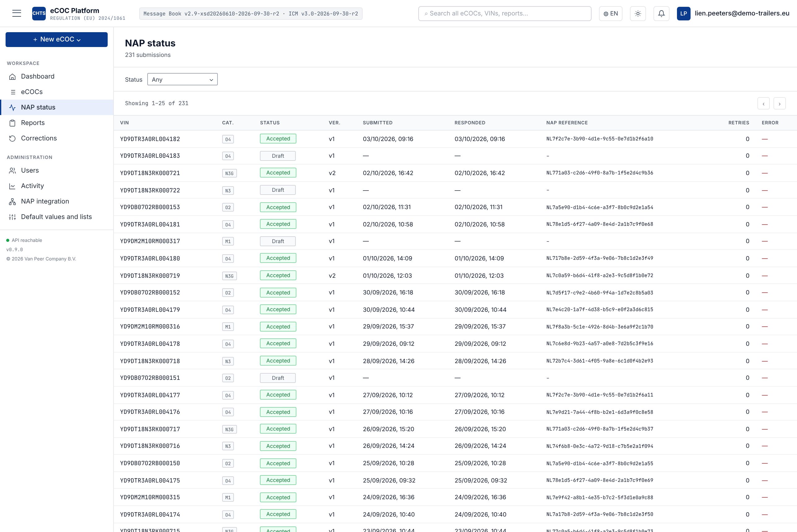The height and width of the screenshot is (532, 797).
Task: Click Draft status of YD9DTR3A0RL004183
Action: click(278, 156)
